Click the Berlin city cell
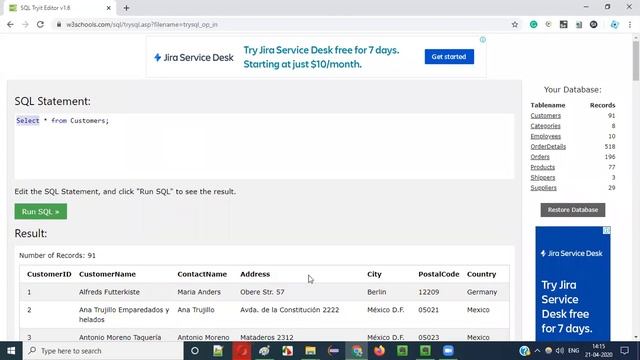 point(376,292)
